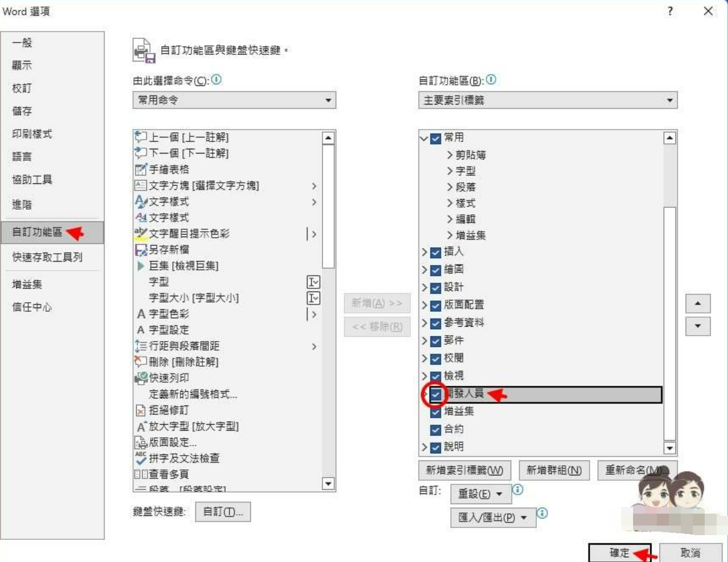
Task: Toggle the 開發人員 checkbox
Action: tap(435, 394)
